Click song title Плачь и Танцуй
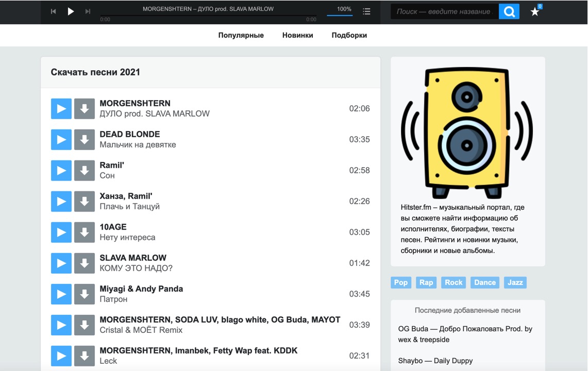The width and height of the screenshot is (588, 371). (x=130, y=206)
